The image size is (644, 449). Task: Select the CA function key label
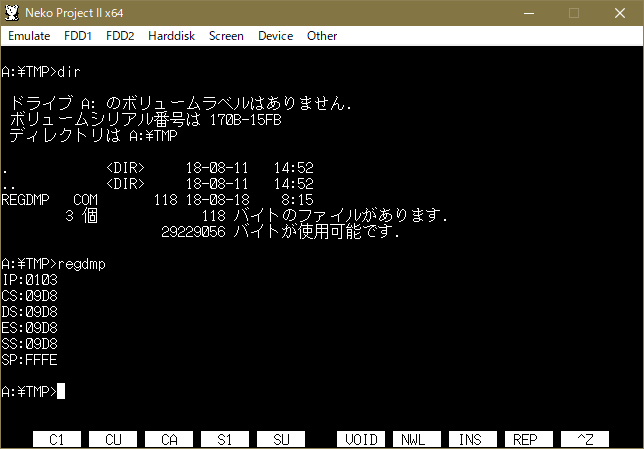pos(169,439)
